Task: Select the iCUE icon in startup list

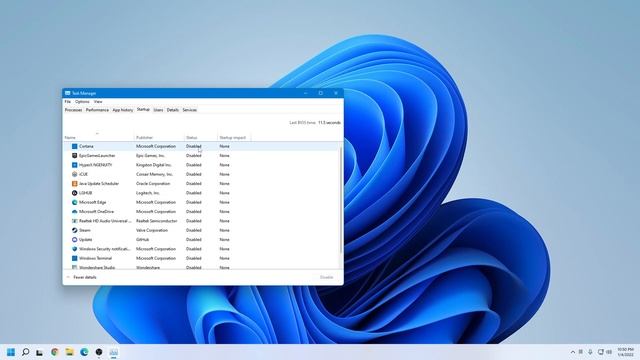Action: point(74,174)
